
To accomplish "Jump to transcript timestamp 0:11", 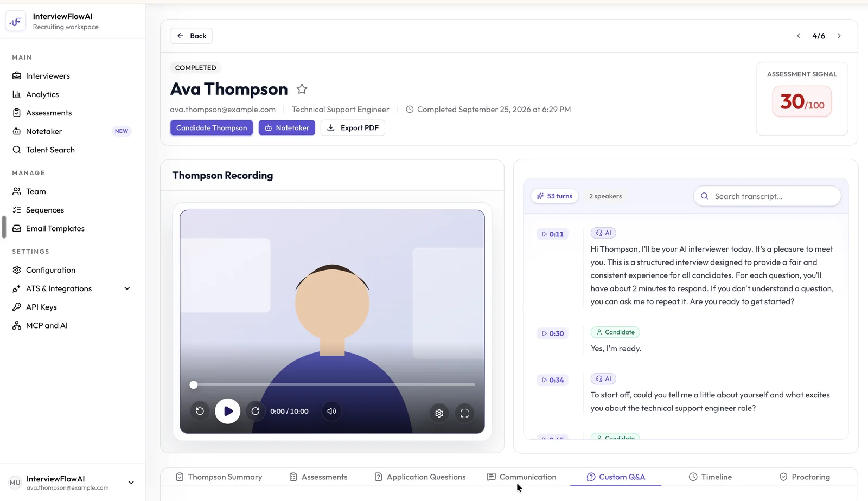I will [x=553, y=234].
